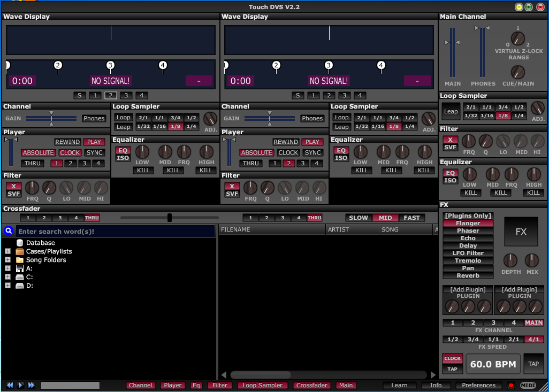Open the Preferences dialog

click(478, 385)
